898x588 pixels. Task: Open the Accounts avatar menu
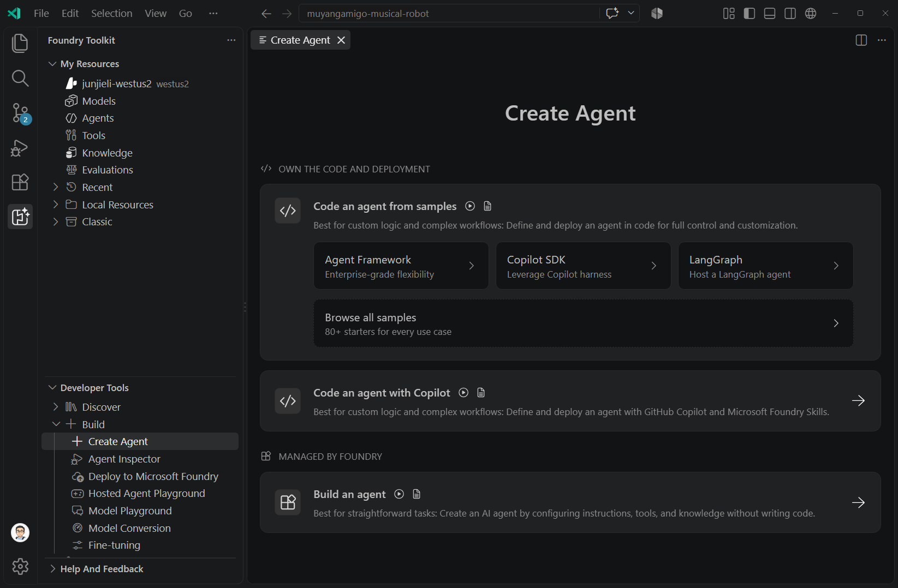20,532
